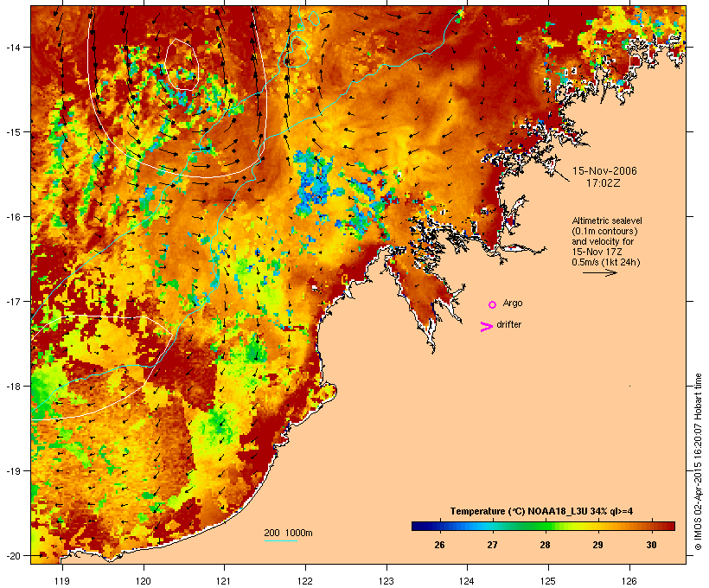This screenshot has width=709, height=588.
Task: Click the 'Altimetric sealevel' legend line
Action: pos(607,220)
